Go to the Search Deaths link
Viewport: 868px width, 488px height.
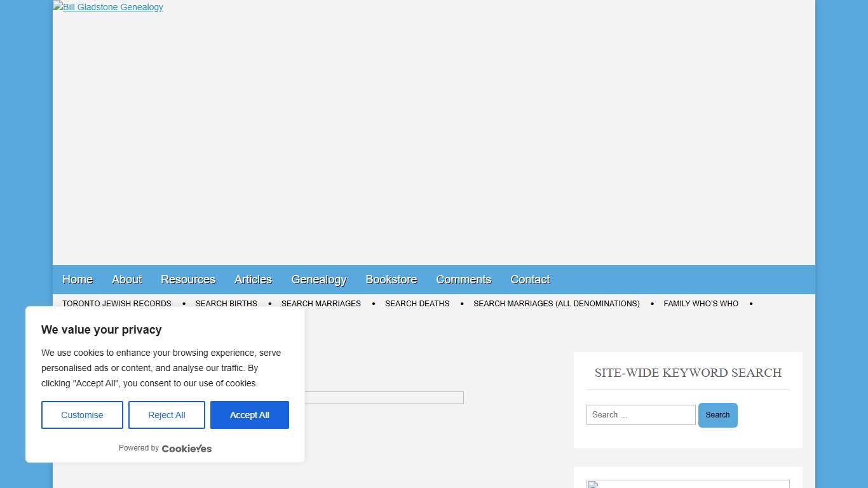[417, 304]
